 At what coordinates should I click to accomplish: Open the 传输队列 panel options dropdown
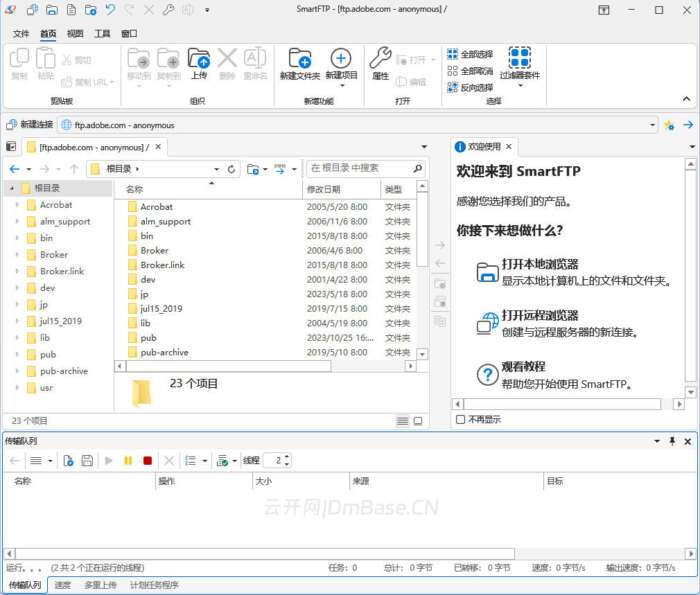[657, 441]
